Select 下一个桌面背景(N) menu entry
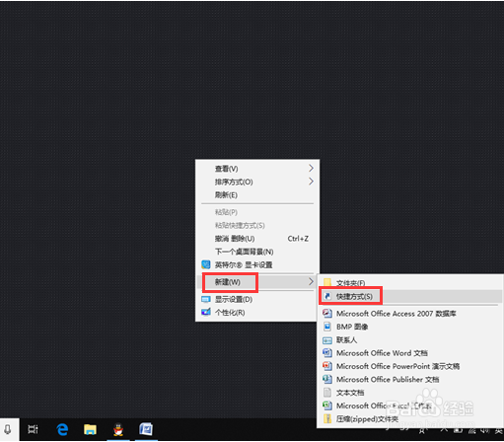The height and width of the screenshot is (442, 504). click(257, 252)
